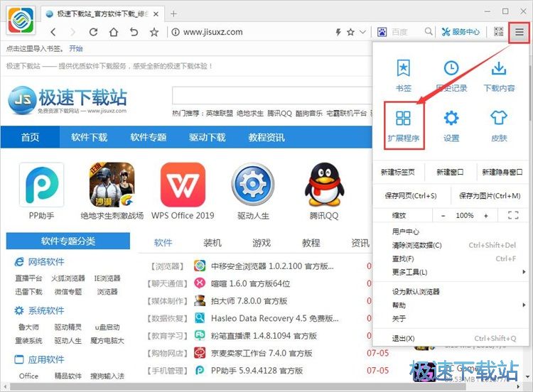Click the search magnifier icon
533x392 pixels.
point(429,31)
